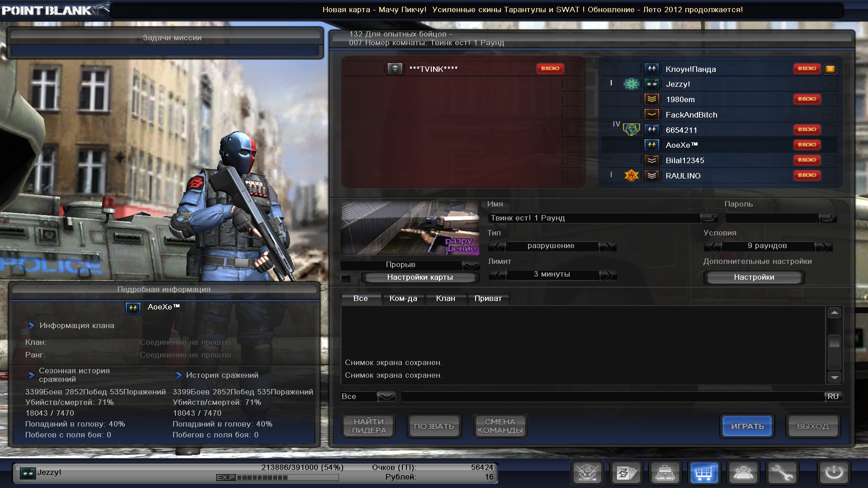Image resolution: width=868 pixels, height=488 pixels.
Task: Click chat scrollbar up arrow
Action: 835,313
